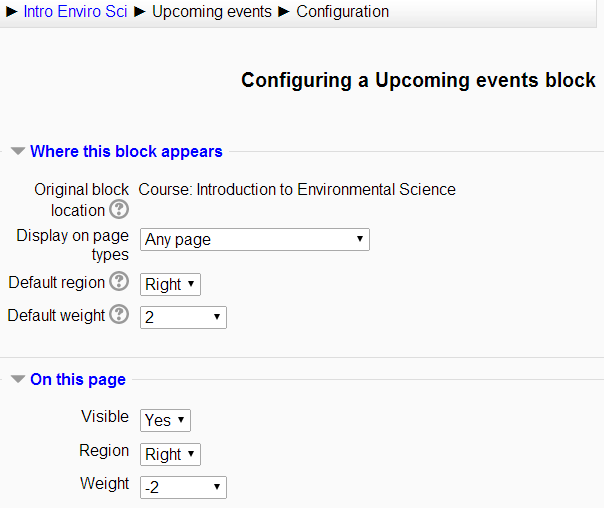Click the Course: Introduction to Environmental Science text

pyautogui.click(x=297, y=189)
